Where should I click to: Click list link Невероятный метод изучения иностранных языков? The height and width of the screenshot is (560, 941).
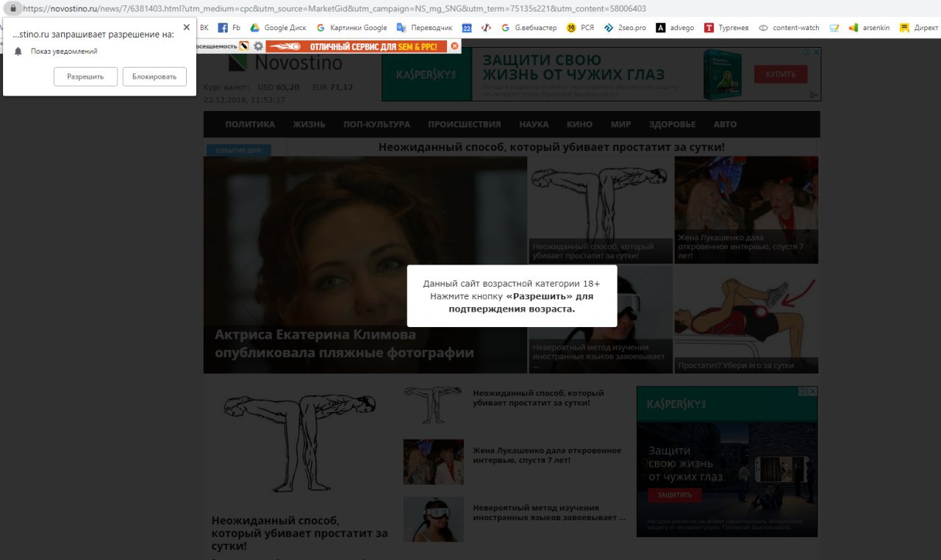549,512
